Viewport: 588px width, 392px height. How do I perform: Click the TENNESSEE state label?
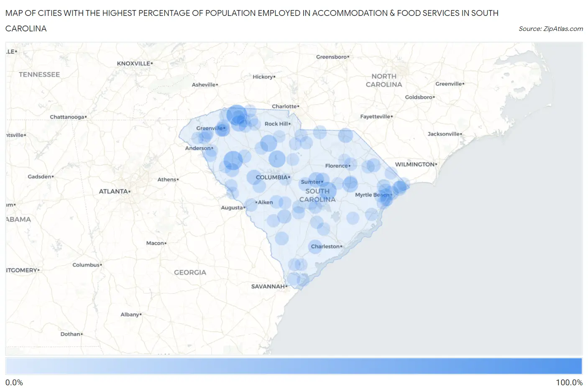39,74
